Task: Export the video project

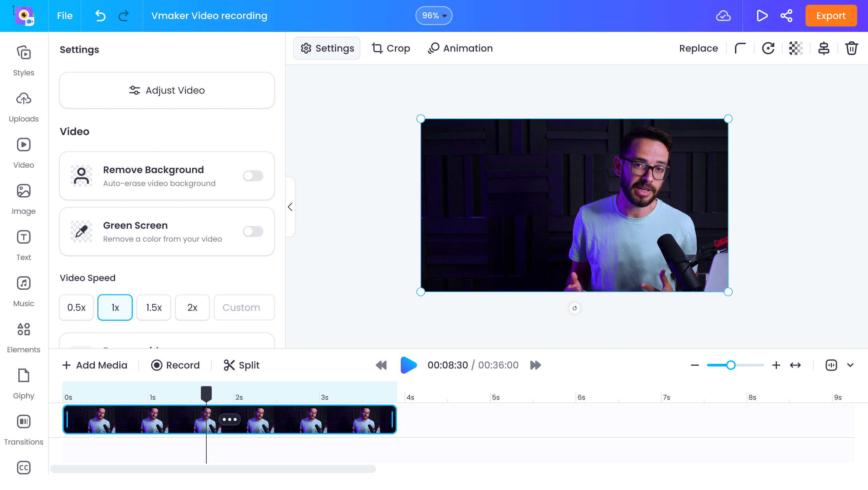Action: coord(830,16)
